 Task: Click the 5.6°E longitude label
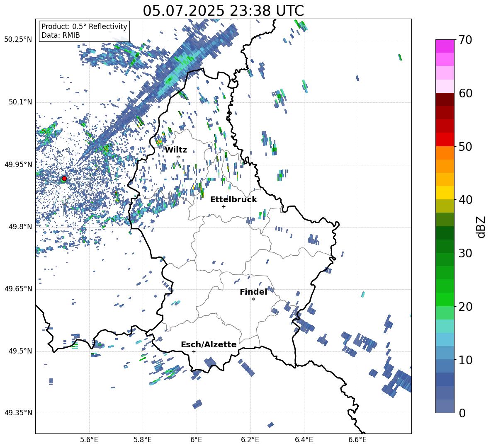click(89, 440)
